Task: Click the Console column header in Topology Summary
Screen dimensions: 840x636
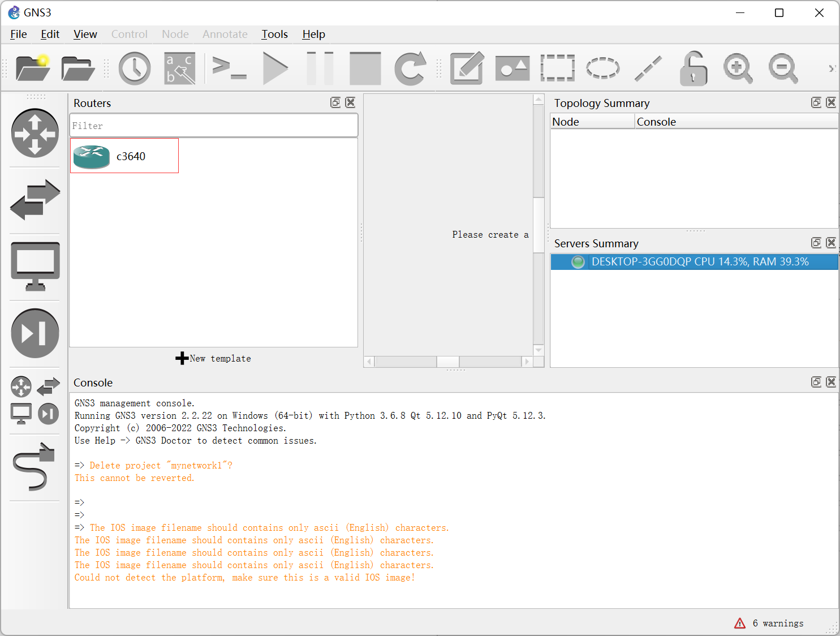Action: pyautogui.click(x=736, y=122)
